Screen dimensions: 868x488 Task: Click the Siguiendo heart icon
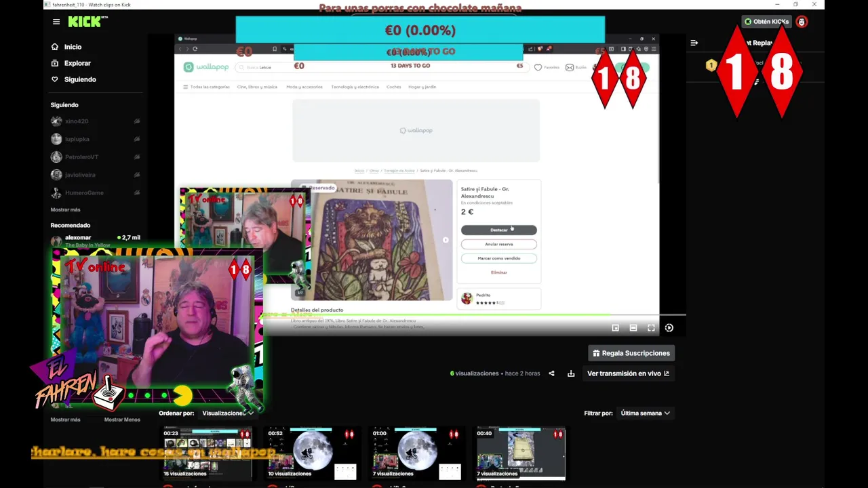(55, 79)
